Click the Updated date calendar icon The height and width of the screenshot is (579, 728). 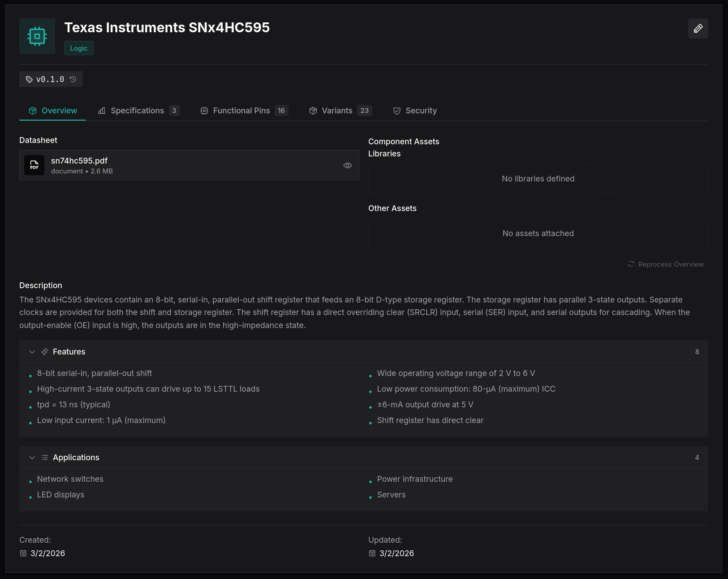[372, 553]
